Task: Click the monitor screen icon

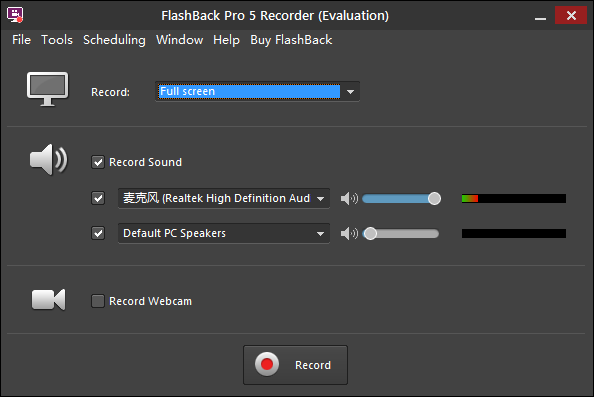Action: click(x=47, y=89)
